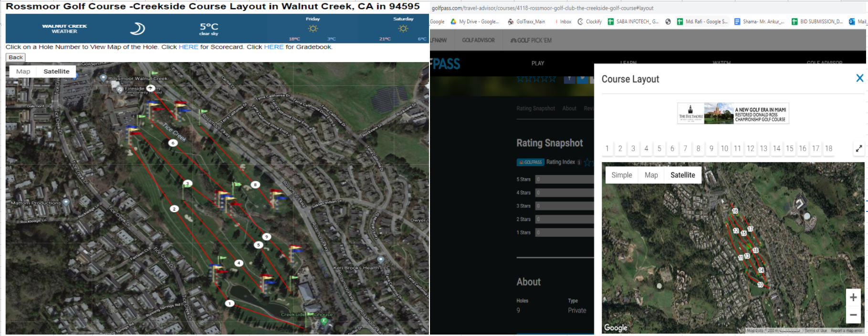Zoom in with the map plus button
This screenshot has width=868, height=336.
click(853, 297)
